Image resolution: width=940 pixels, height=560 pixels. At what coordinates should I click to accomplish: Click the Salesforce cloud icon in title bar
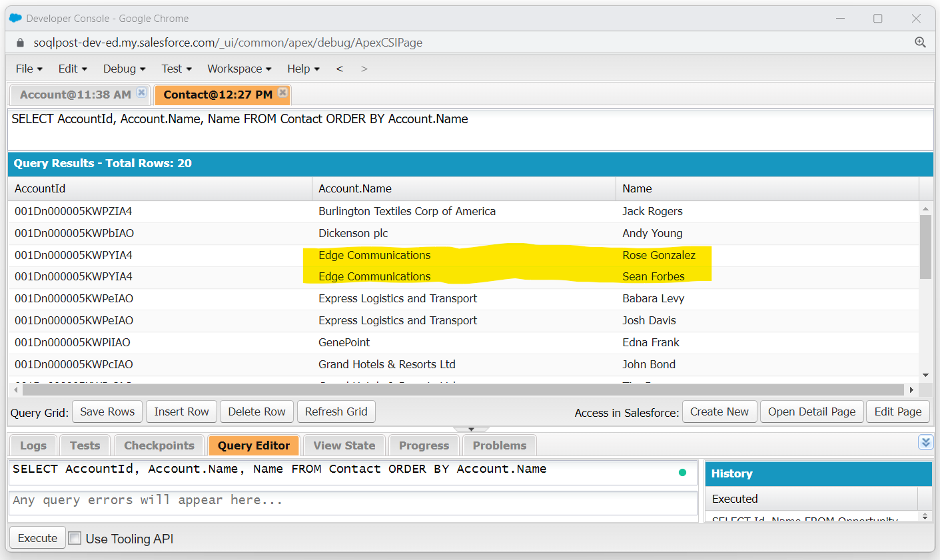[x=15, y=18]
